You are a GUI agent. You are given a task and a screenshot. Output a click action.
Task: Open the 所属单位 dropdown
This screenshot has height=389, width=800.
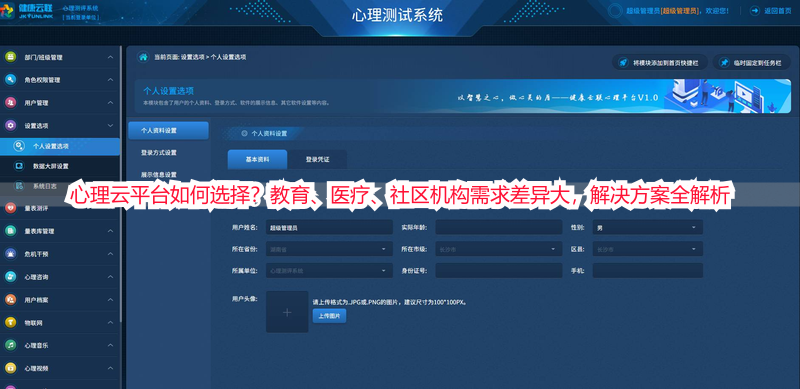[329, 271]
